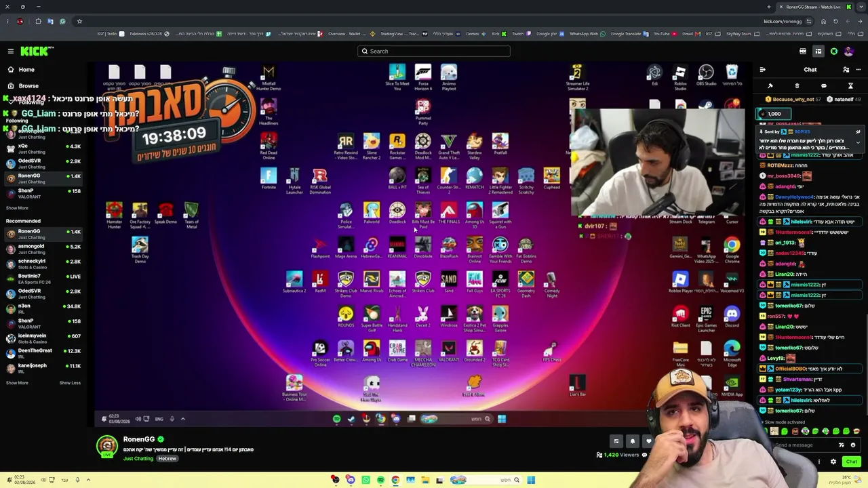The height and width of the screenshot is (488, 868).
Task: Click the browser bookmark star icon
Action: click(79, 21)
